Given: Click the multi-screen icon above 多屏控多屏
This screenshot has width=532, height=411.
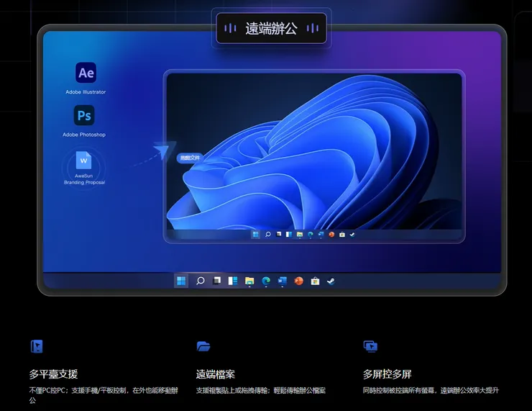Looking at the screenshot, I should coord(370,346).
